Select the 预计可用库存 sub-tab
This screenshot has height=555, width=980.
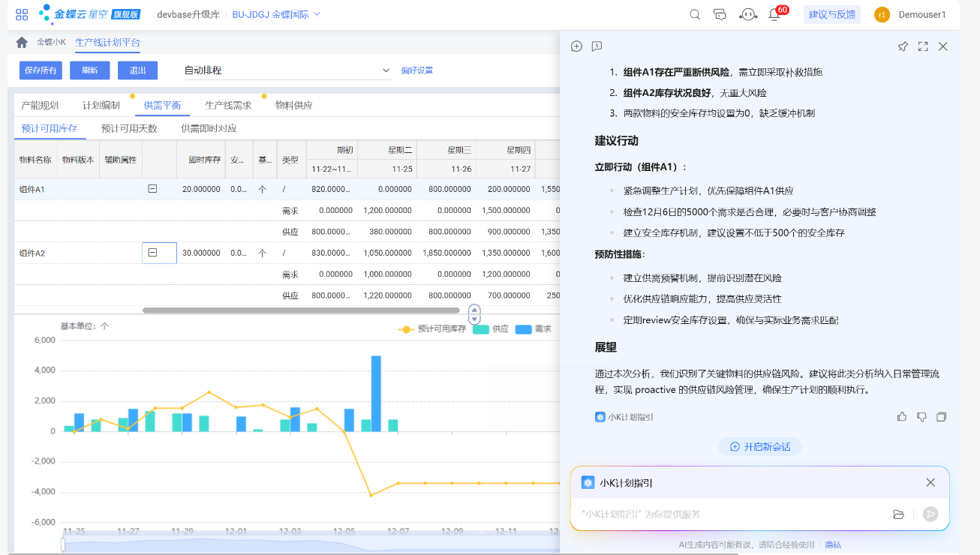click(x=50, y=128)
